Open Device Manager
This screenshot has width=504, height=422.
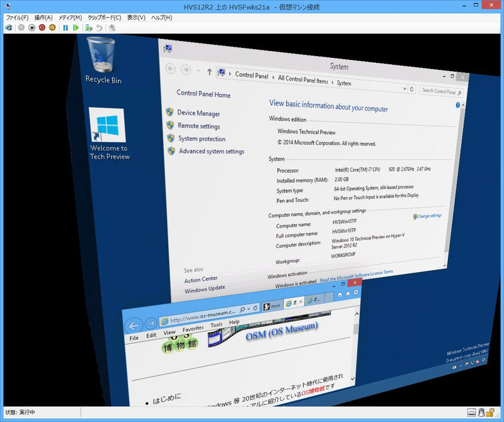(198, 113)
